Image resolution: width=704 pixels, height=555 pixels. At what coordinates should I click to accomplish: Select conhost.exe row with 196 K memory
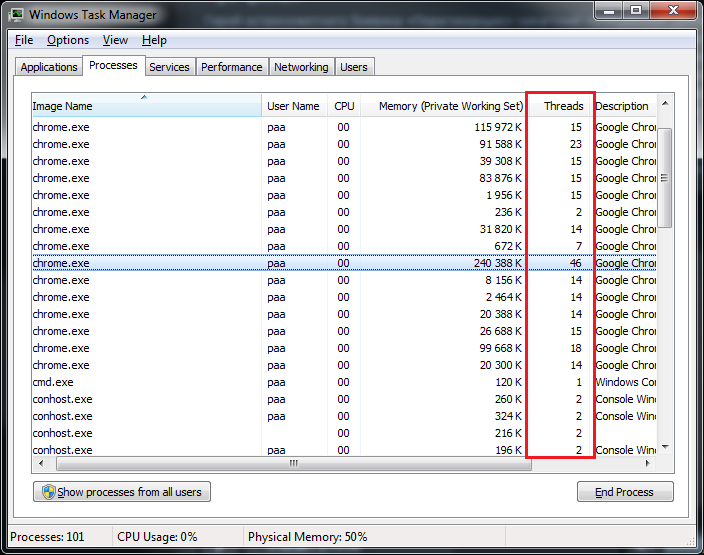pos(344,450)
